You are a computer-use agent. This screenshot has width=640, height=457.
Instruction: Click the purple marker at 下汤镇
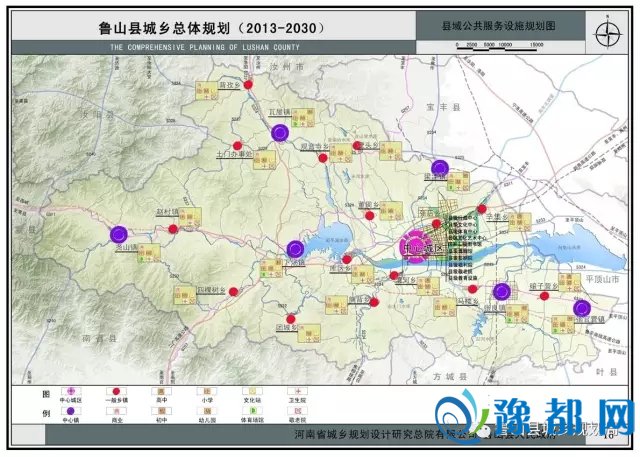294,249
